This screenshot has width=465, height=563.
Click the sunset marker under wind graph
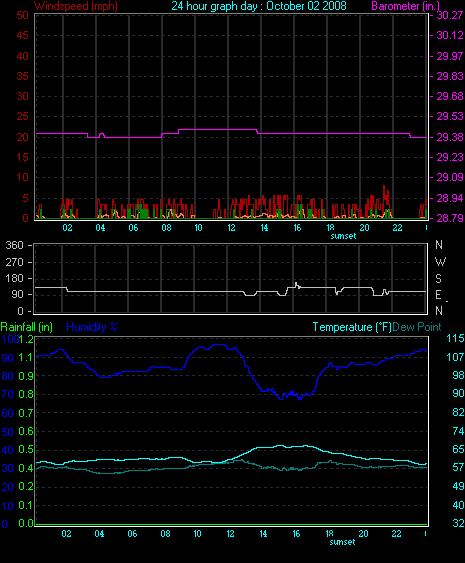click(343, 236)
